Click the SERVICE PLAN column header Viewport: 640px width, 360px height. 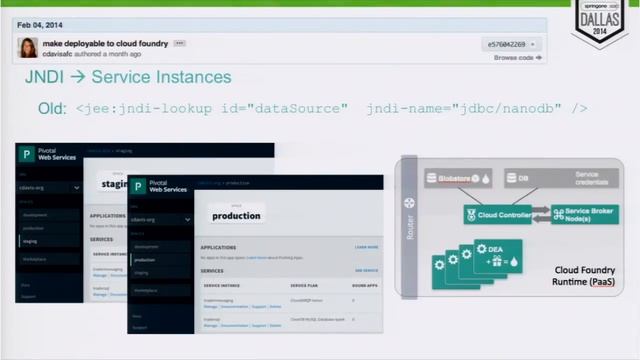304,286
